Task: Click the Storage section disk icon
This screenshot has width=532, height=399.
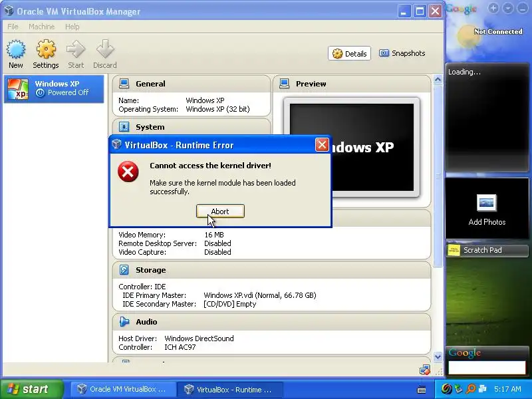Action: [124, 270]
